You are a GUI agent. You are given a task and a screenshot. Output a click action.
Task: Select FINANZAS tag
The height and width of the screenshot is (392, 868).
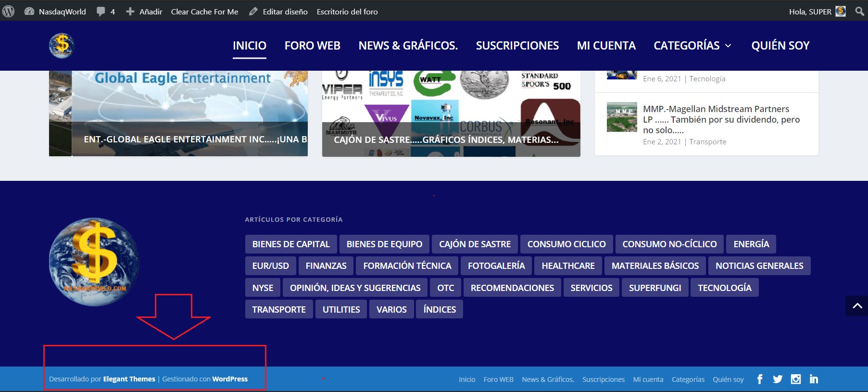[326, 266]
